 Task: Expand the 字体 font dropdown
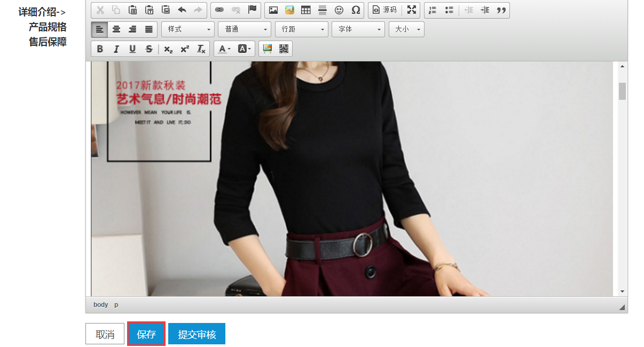tap(358, 29)
